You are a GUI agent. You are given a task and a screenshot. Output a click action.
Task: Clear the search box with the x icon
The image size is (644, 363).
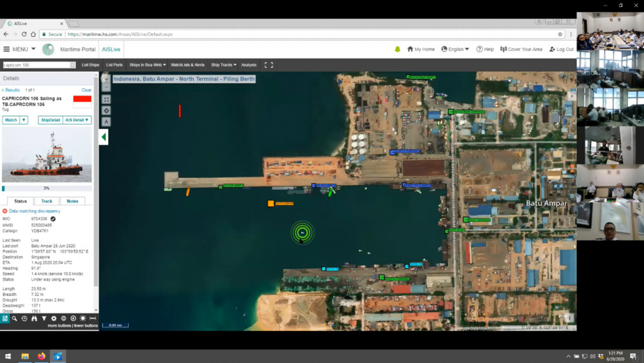73,65
